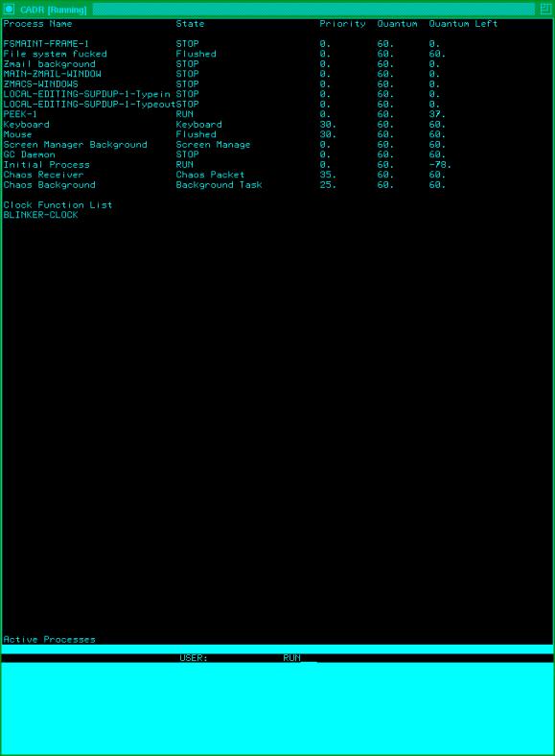
Task: Click the quantum left '0.' of FSMAINT-FRAME-1
Action: (434, 44)
